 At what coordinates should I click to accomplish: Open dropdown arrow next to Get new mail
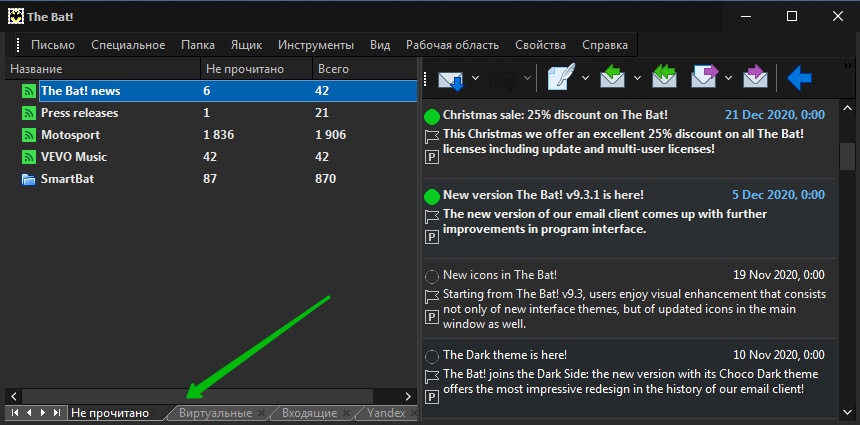476,78
